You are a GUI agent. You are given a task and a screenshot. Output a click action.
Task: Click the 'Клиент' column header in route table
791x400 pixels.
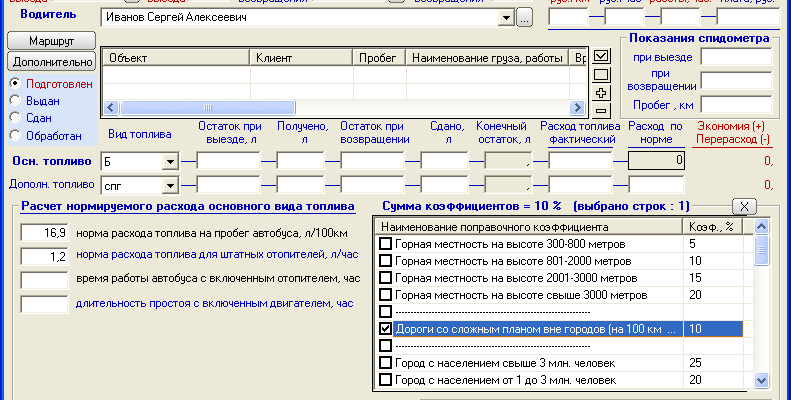point(300,59)
